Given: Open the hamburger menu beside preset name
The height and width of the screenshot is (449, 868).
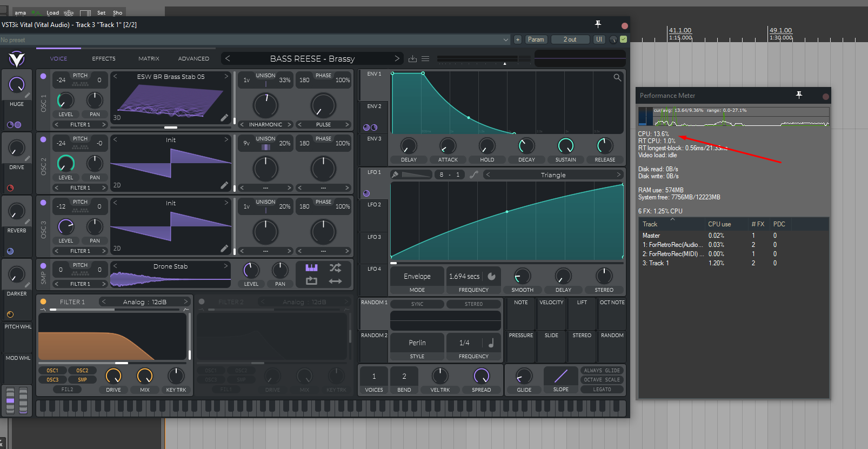Looking at the screenshot, I should point(425,58).
